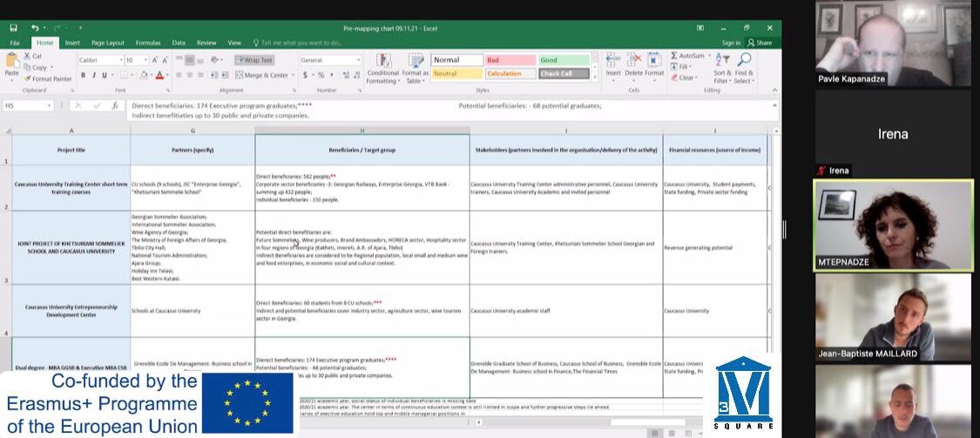Toggle Top Align vertical alignment
The image size is (980, 438).
(x=179, y=60)
